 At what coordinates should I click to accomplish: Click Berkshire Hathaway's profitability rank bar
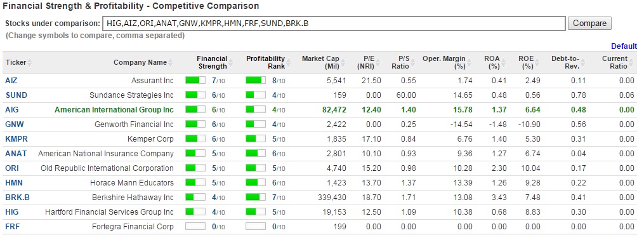click(256, 197)
